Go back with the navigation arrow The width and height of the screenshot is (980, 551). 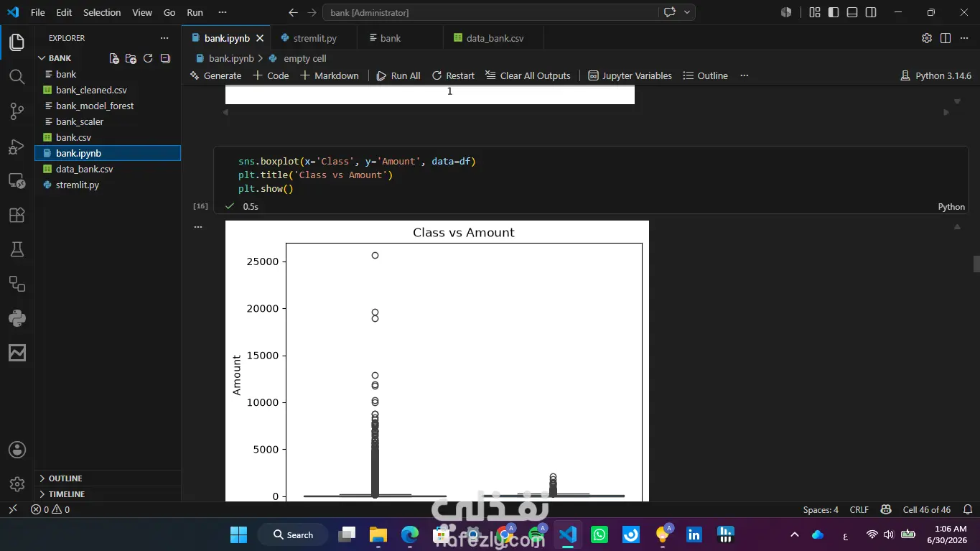coord(293,12)
